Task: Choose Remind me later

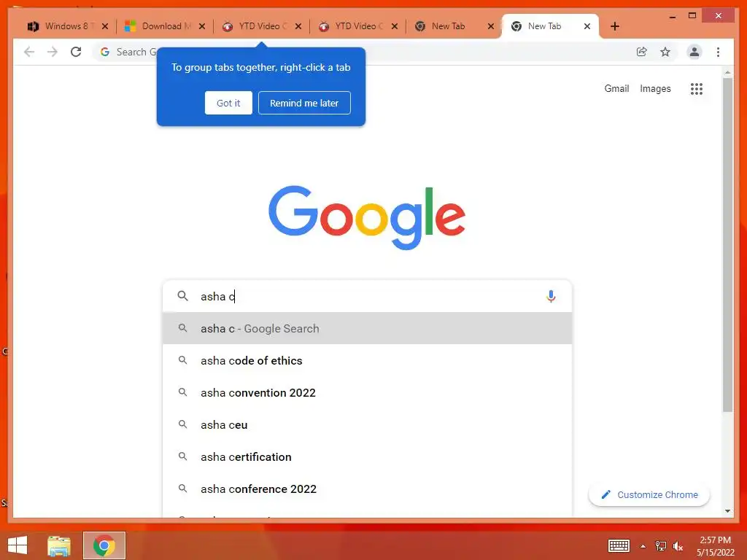Action: click(304, 103)
